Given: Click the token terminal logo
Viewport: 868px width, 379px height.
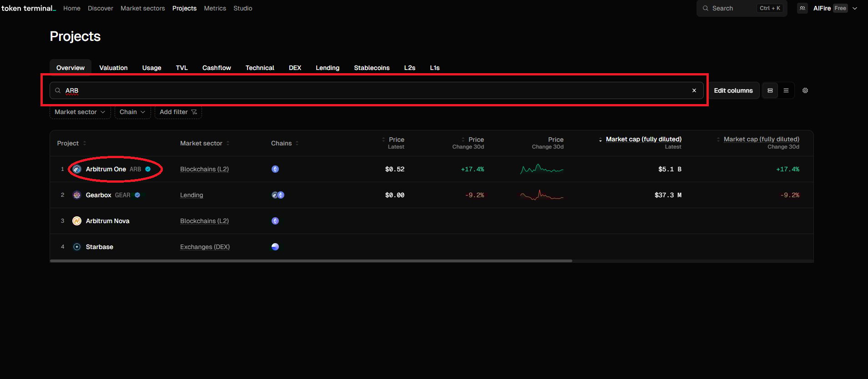Looking at the screenshot, I should (28, 8).
